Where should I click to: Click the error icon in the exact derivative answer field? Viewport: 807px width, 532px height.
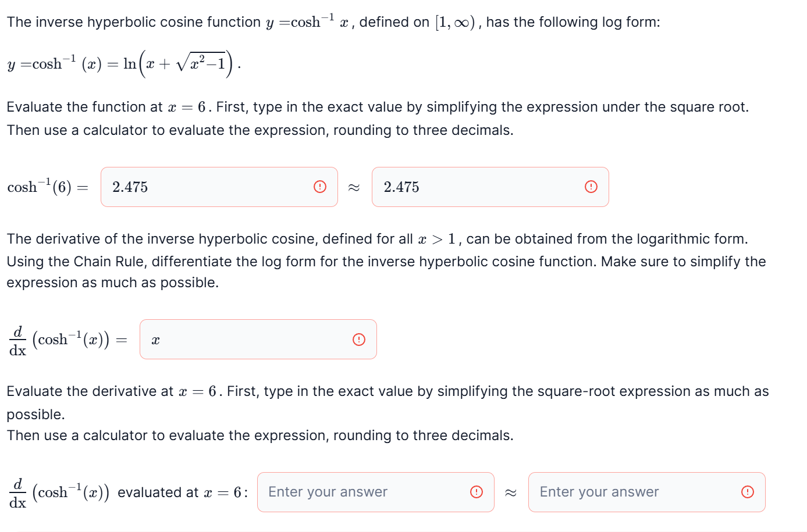click(x=476, y=492)
